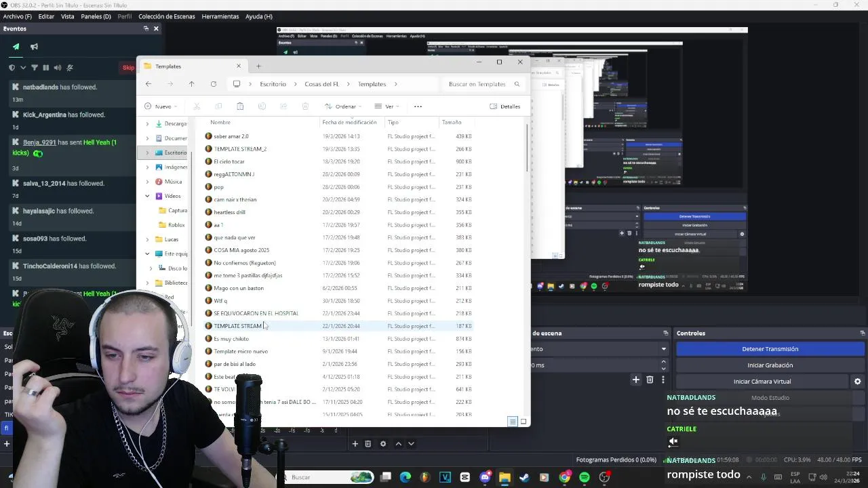Move selected source up

click(x=398, y=444)
